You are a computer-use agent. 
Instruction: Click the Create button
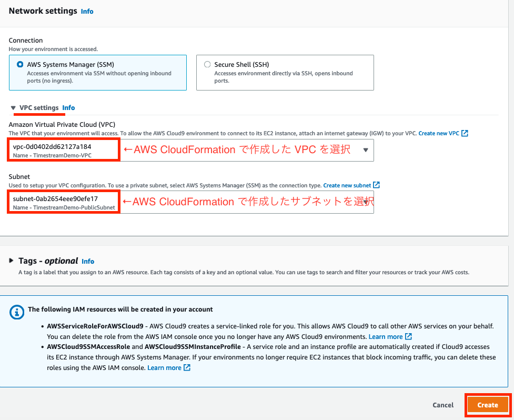click(x=488, y=405)
